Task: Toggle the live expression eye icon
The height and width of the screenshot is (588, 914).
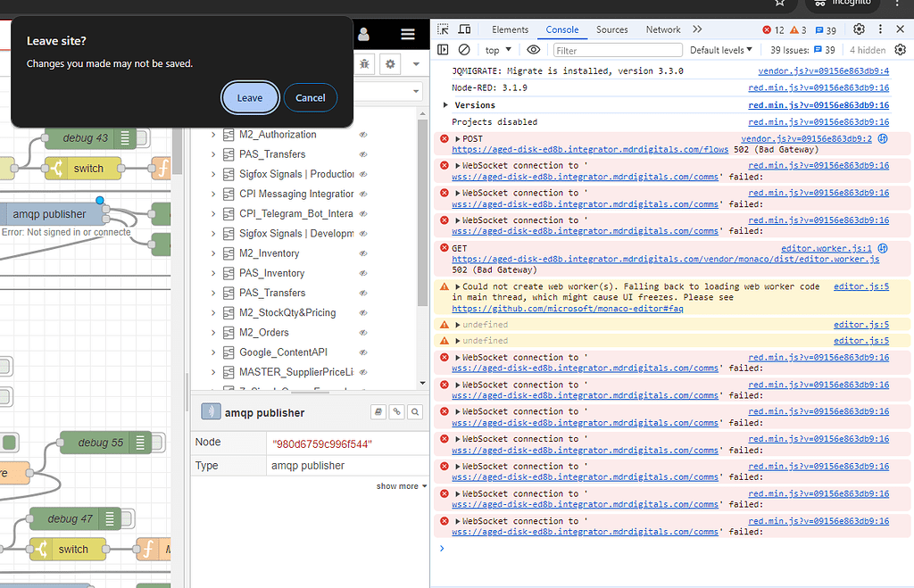Action: tap(533, 49)
